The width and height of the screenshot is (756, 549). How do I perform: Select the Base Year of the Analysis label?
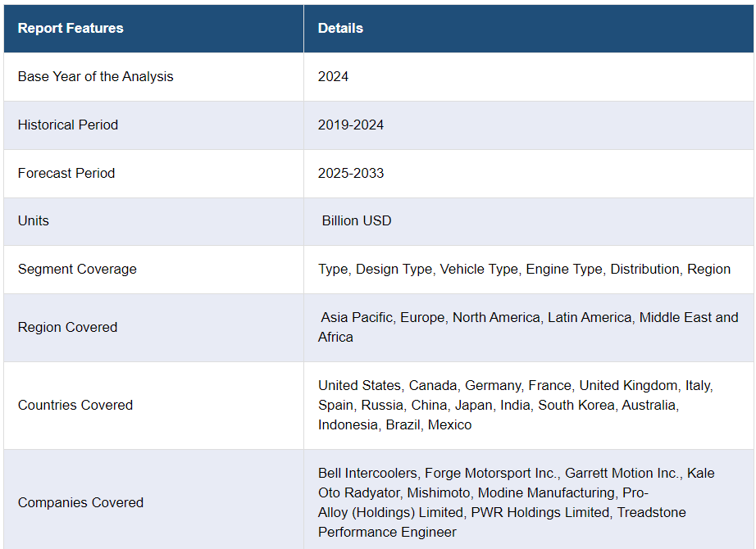click(x=96, y=76)
